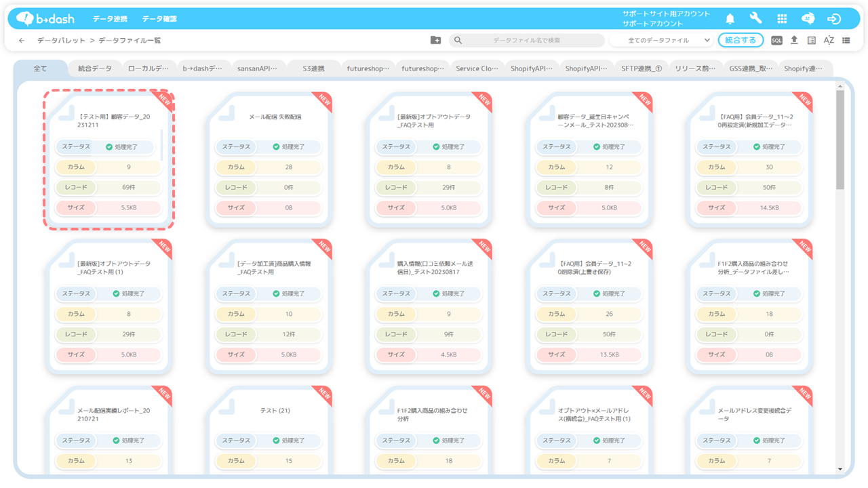This screenshot has height=488, width=868.
Task: Open F1F2購入商品の組み合わせ分析_データファイル差し… card
Action: 749,306
